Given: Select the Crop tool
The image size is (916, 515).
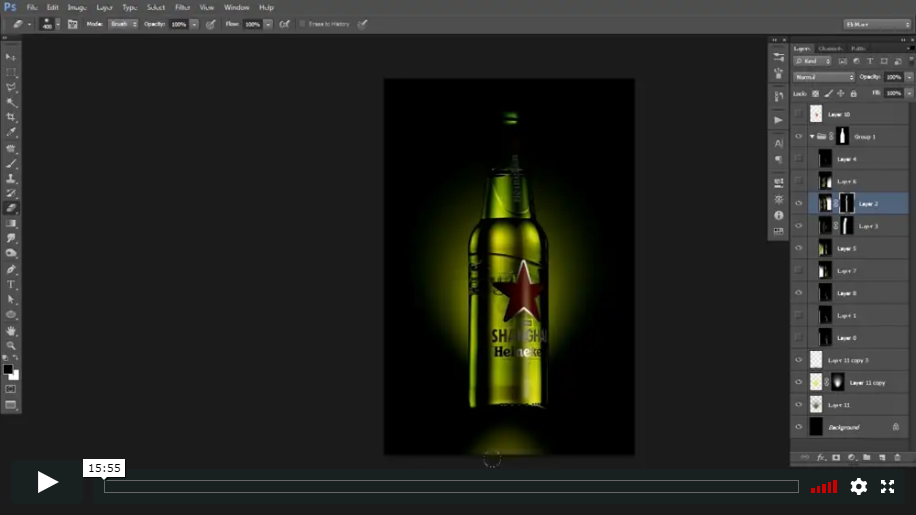Looking at the screenshot, I should 11,117.
